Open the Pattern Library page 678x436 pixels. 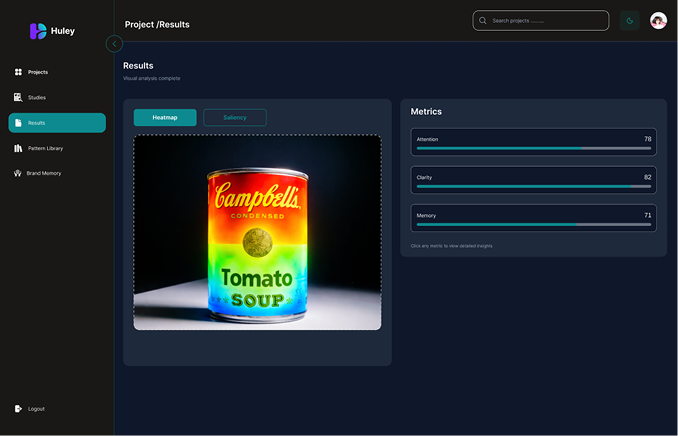(45, 148)
